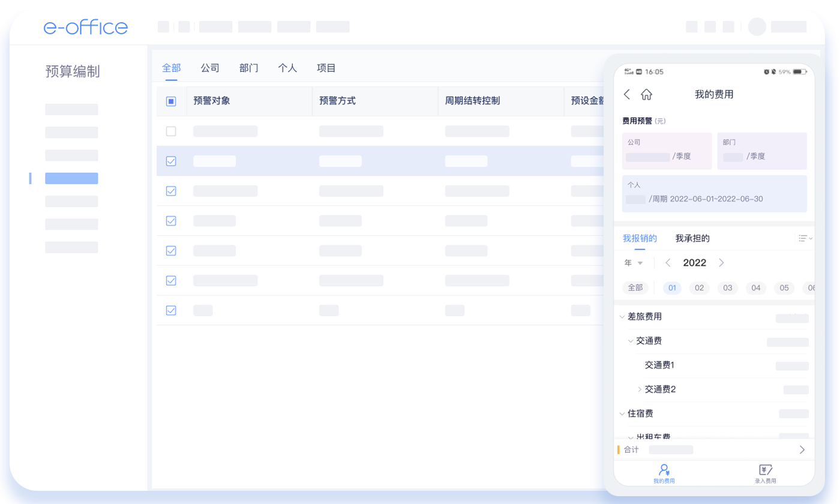Open the 年 period dropdown
Image resolution: width=840 pixels, height=504 pixels.
pyautogui.click(x=634, y=263)
